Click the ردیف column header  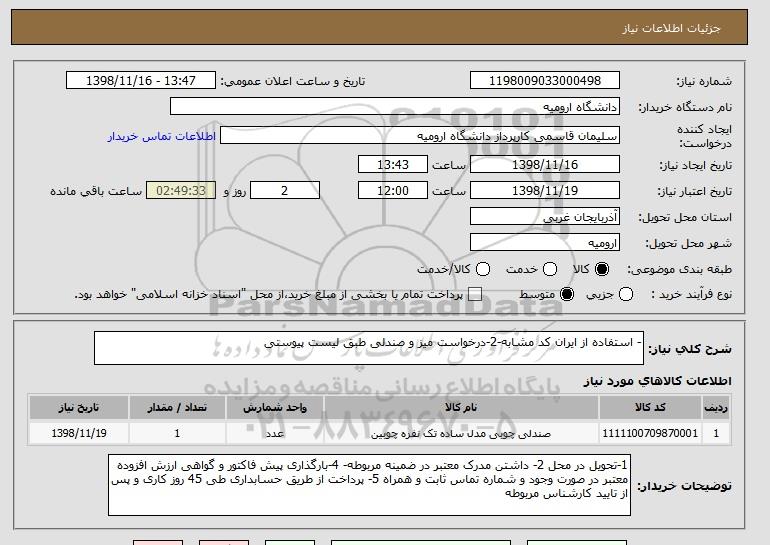716,408
